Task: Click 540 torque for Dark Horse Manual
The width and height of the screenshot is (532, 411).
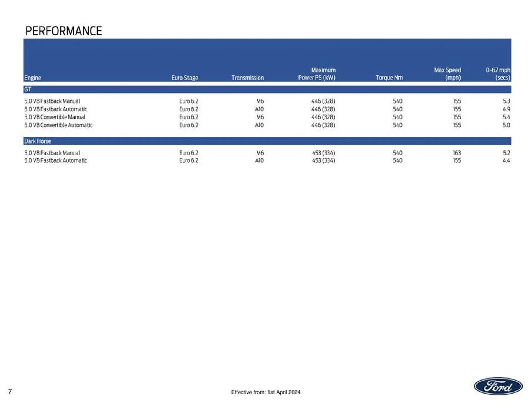Action: coord(398,153)
